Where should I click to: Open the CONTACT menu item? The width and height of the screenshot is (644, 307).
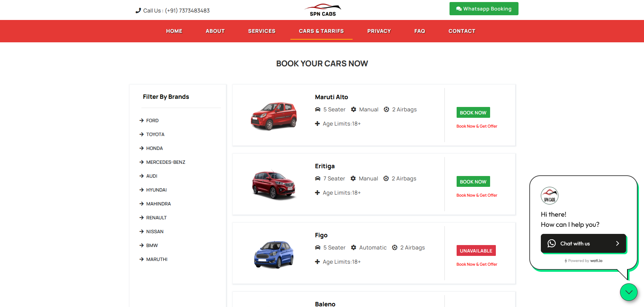[462, 31]
